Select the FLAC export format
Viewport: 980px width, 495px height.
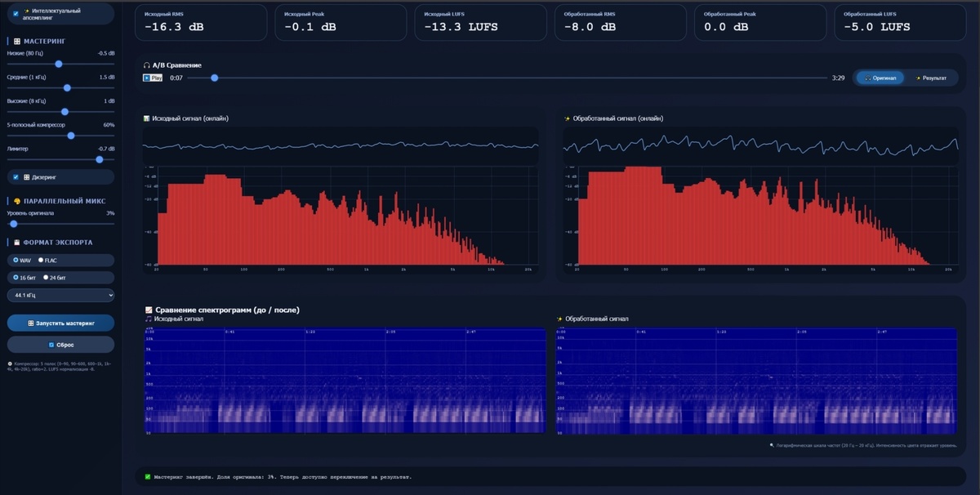[41, 261]
